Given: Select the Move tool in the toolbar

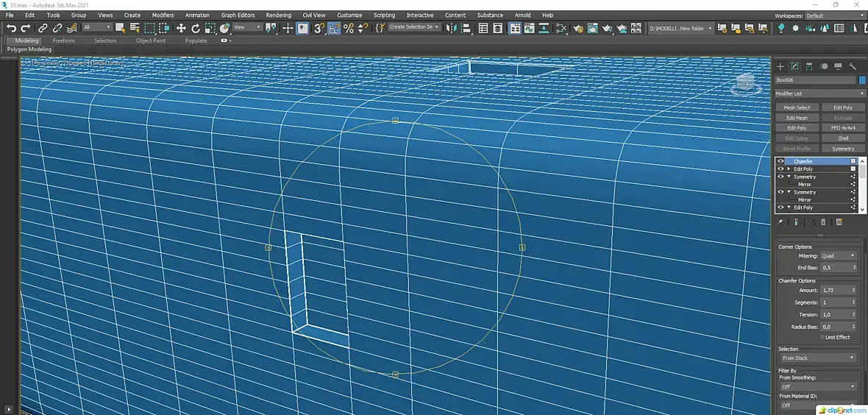Looking at the screenshot, I should [181, 28].
